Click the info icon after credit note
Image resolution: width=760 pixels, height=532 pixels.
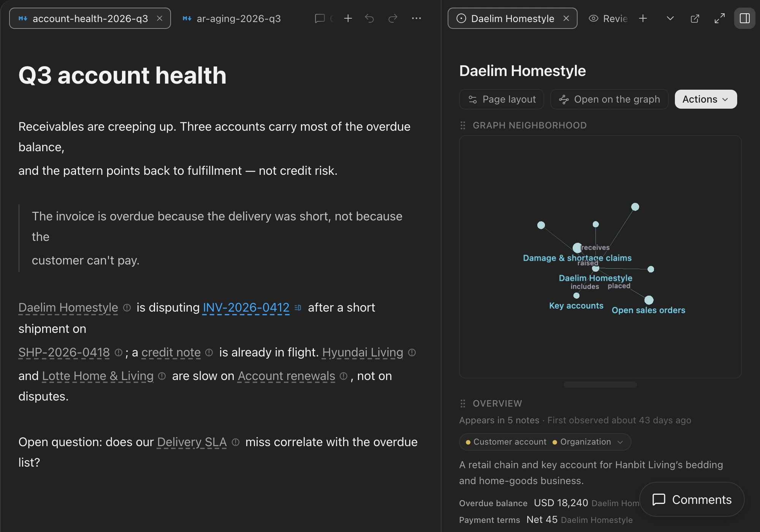pyautogui.click(x=209, y=352)
